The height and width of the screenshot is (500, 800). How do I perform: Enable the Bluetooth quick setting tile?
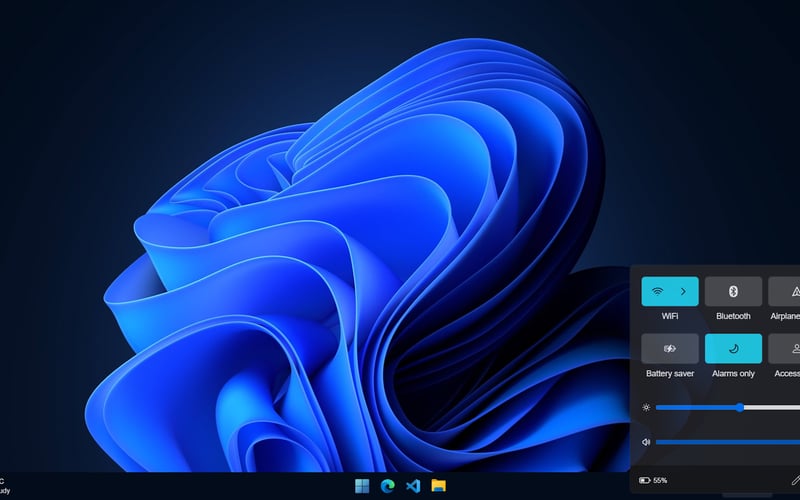point(733,291)
